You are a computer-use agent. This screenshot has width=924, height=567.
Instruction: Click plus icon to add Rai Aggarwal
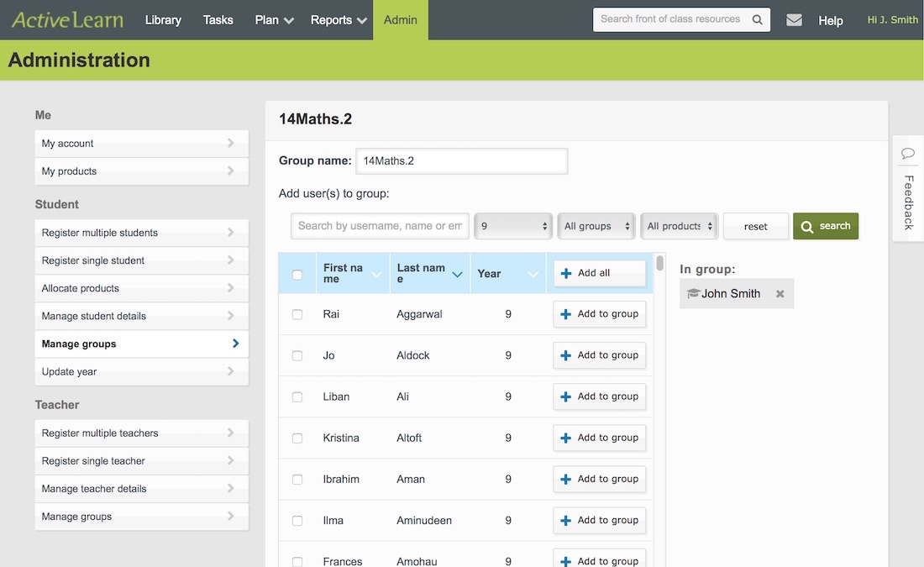point(566,314)
